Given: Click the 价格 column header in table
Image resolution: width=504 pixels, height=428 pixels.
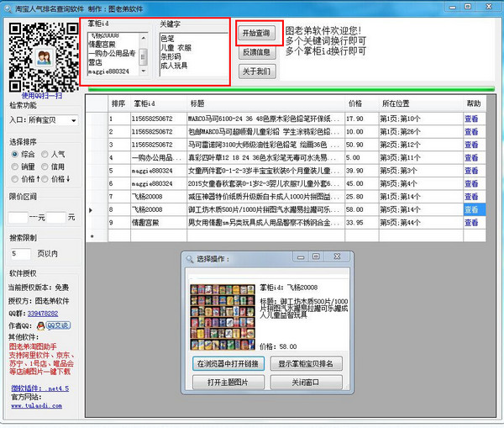Looking at the screenshot, I should [354, 103].
